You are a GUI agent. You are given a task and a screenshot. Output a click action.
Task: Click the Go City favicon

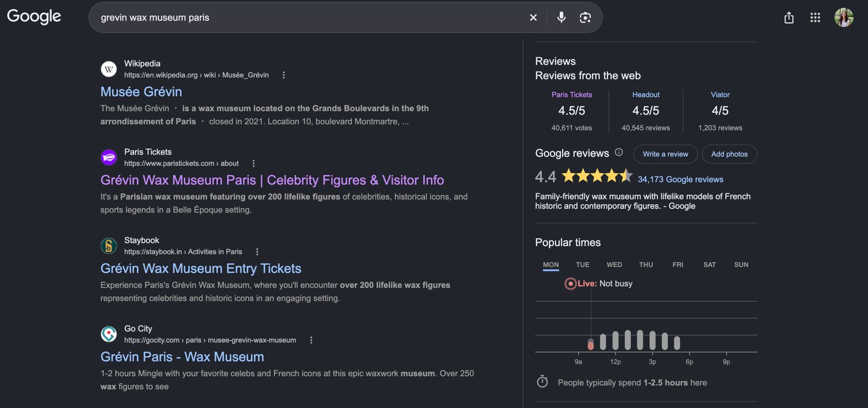[x=109, y=334]
